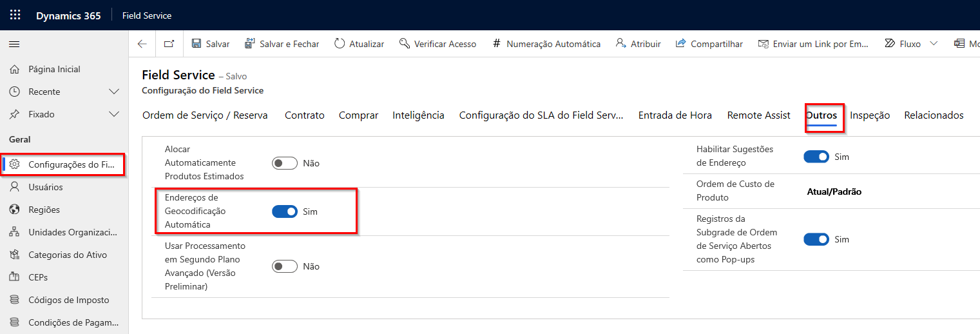This screenshot has height=334, width=980.
Task: Click the Categorias do Ativo icon
Action: click(15, 255)
